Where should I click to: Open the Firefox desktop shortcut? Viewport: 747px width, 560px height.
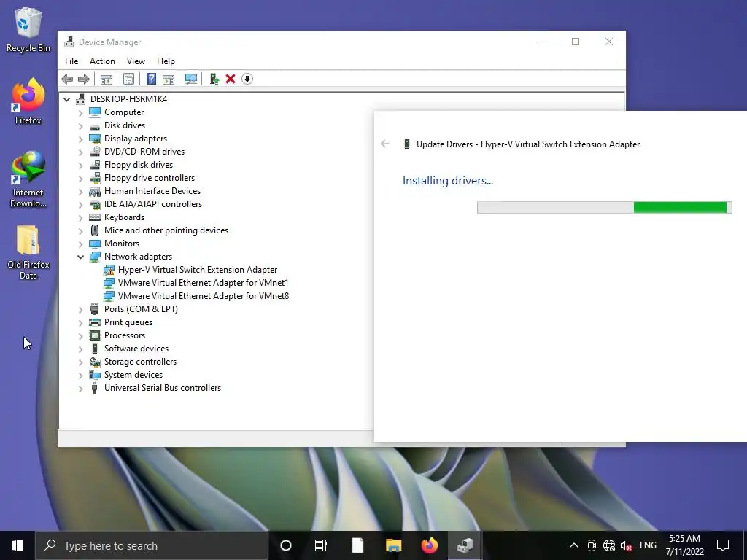pyautogui.click(x=28, y=101)
